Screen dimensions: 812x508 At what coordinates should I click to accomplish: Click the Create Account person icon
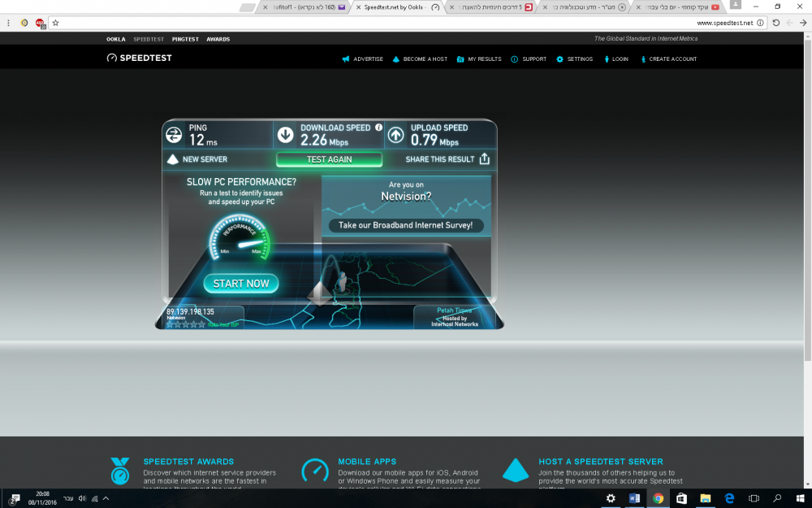coord(643,59)
